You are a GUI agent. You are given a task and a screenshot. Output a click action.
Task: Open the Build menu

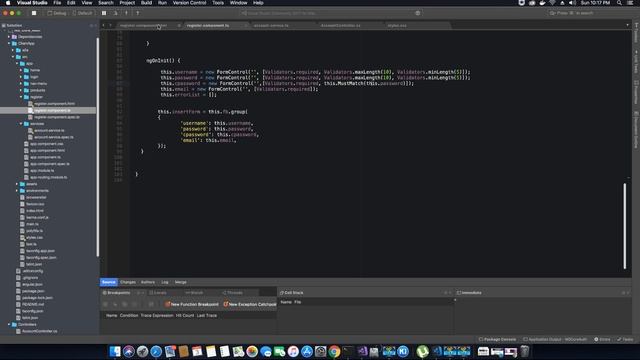[x=146, y=3]
